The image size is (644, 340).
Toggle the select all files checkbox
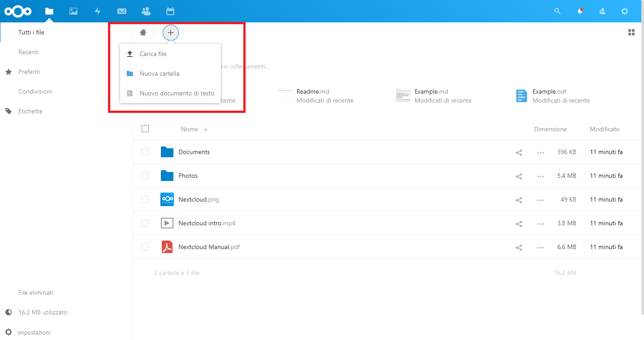[x=145, y=129]
